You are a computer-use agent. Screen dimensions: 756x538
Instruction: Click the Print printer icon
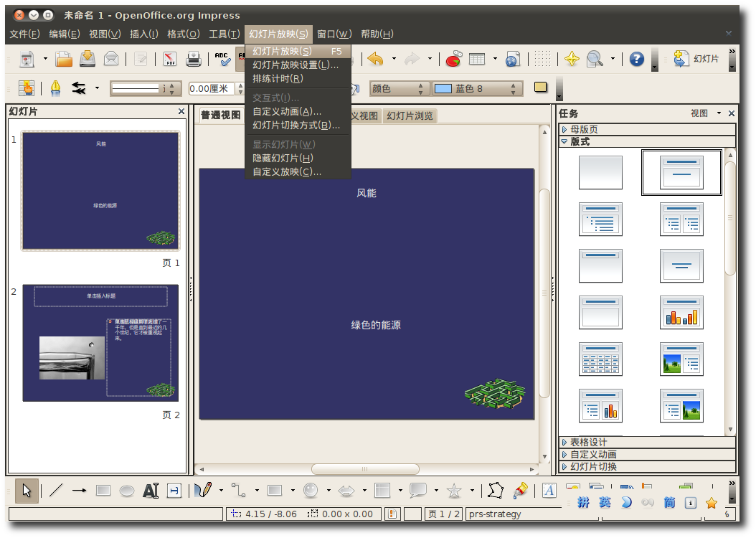click(x=194, y=60)
